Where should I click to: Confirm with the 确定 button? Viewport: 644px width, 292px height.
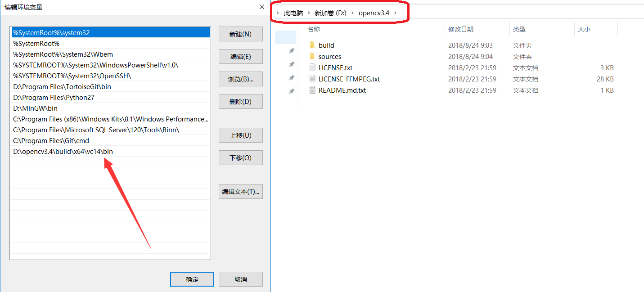tap(192, 279)
